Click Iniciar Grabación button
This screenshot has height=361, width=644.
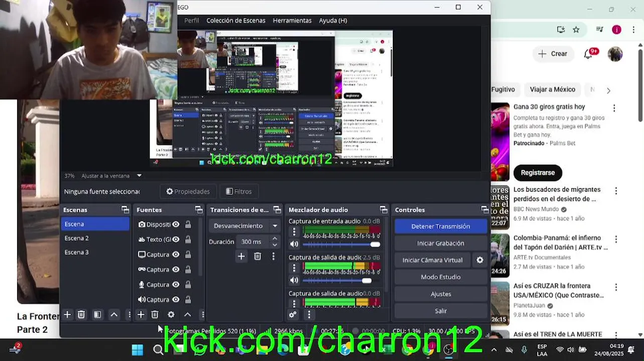[x=440, y=243]
